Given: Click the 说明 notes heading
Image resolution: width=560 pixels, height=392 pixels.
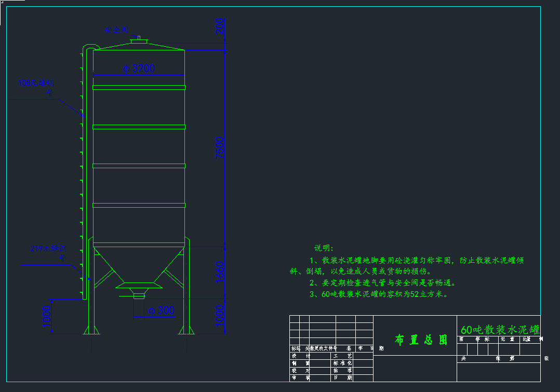Looking at the screenshot, I should click(324, 249).
